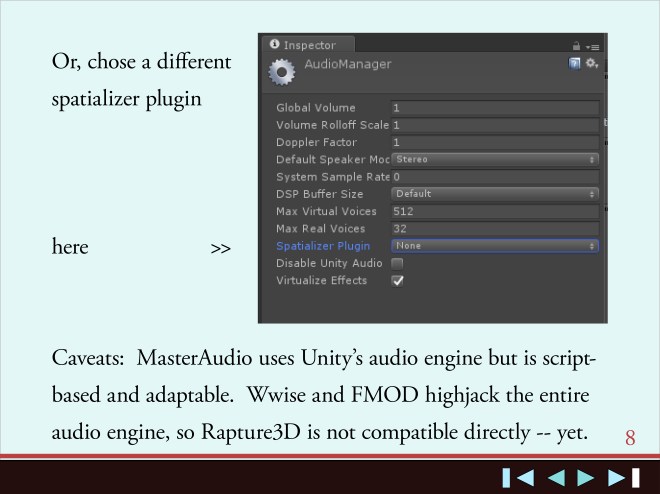Click the Inspector lock icon
This screenshot has height=494, width=660.
(577, 46)
